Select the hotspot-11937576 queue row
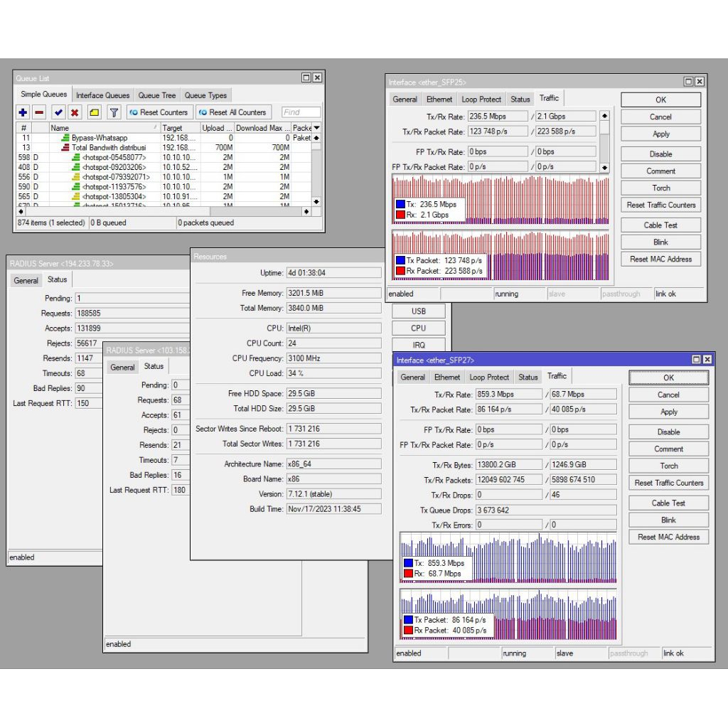Image resolution: width=728 pixels, height=728 pixels. coord(164,187)
